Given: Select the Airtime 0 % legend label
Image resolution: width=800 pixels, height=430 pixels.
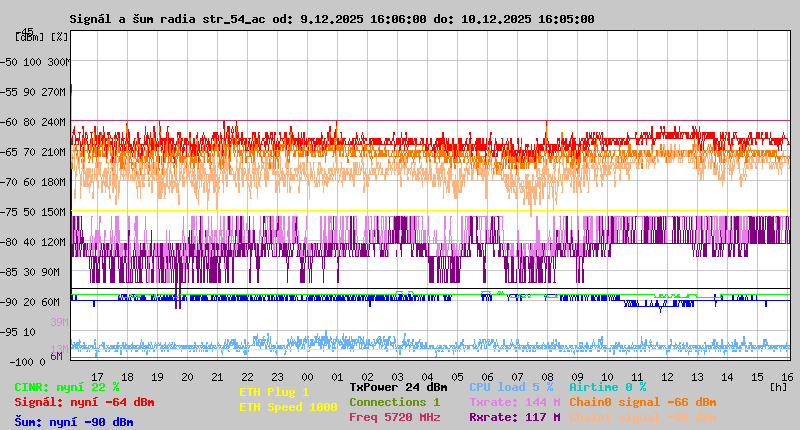Looking at the screenshot, I should tap(607, 387).
